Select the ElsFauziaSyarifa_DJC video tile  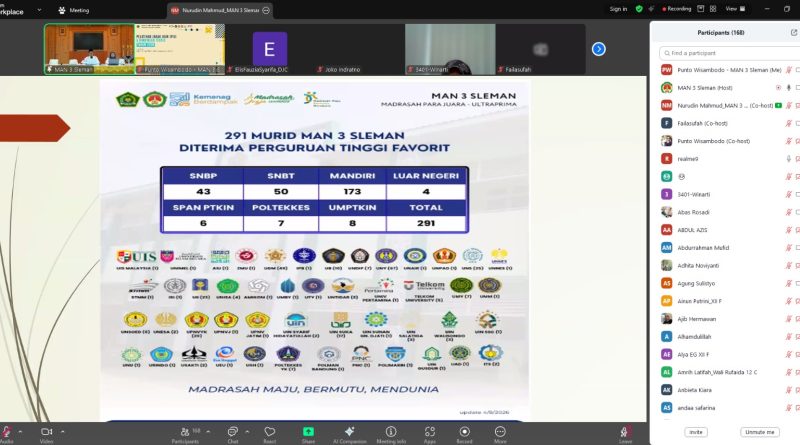point(269,49)
